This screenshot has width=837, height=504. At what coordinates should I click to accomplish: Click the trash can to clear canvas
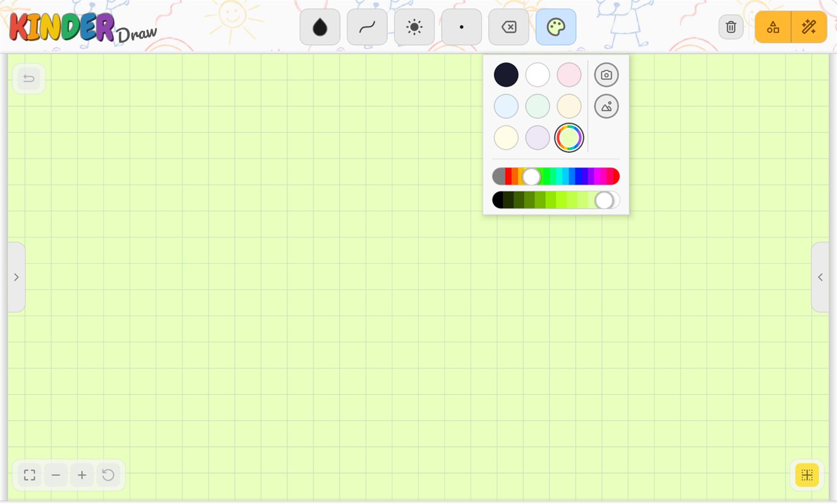(x=731, y=27)
